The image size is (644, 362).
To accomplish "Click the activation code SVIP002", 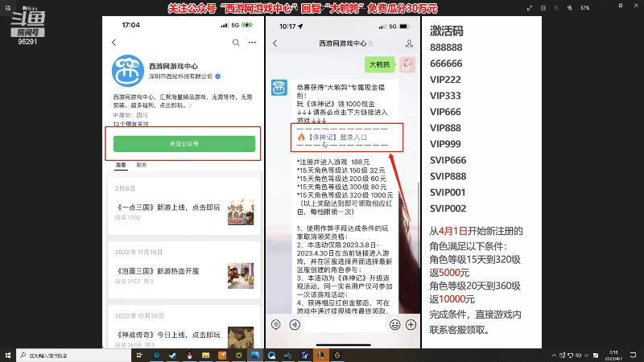I will pyautogui.click(x=448, y=208).
